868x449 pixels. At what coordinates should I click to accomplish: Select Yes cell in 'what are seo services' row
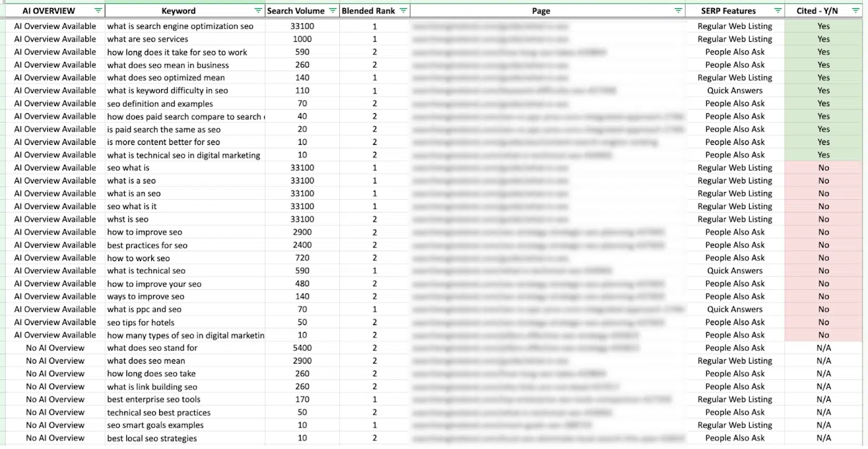824,39
